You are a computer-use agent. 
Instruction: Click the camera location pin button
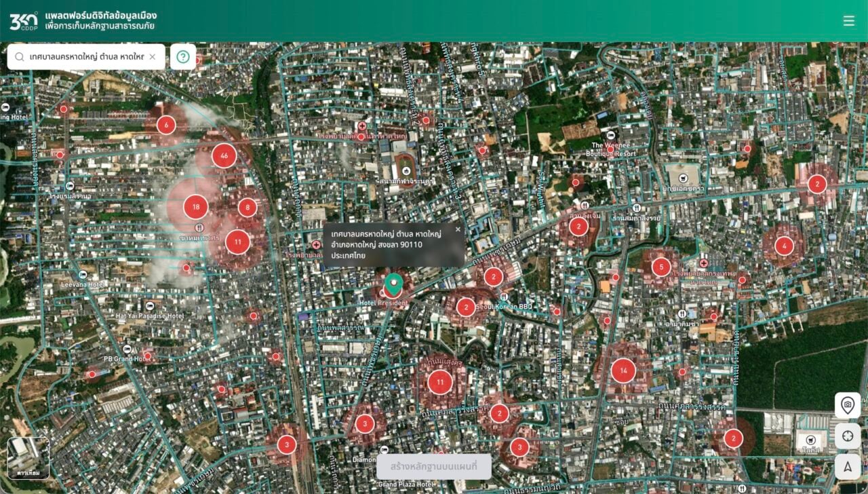click(847, 405)
